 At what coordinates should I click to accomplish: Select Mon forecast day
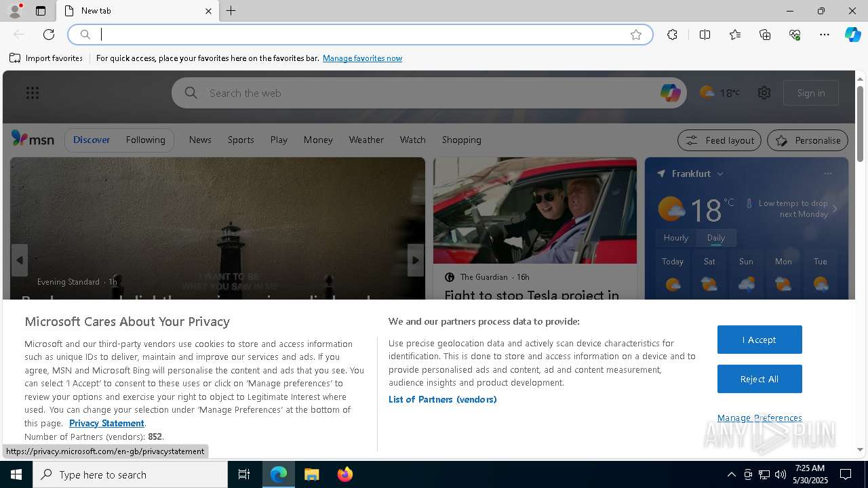pyautogui.click(x=783, y=274)
